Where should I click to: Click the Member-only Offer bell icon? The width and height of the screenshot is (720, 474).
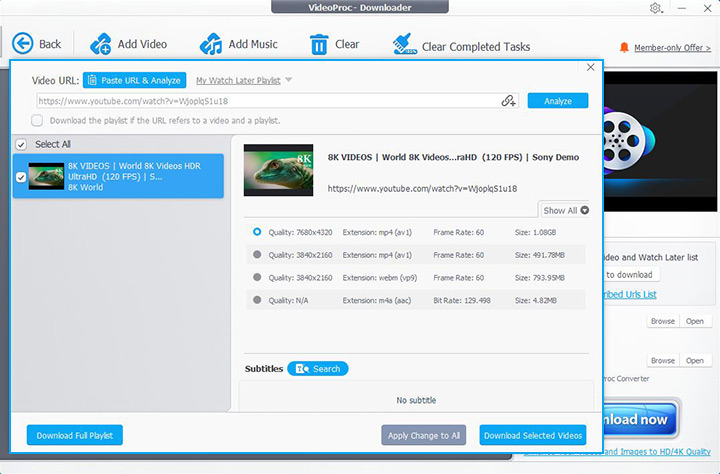click(624, 47)
